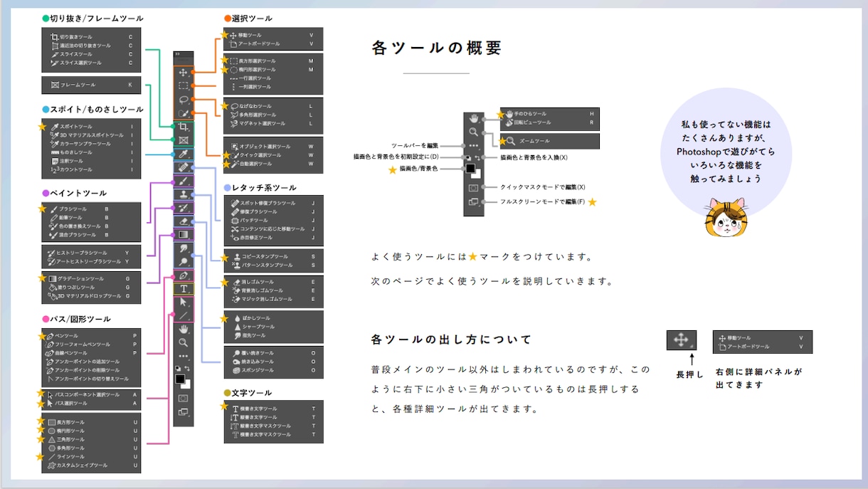Select the Brush icon in the tall toolbar

pyautogui.click(x=183, y=181)
